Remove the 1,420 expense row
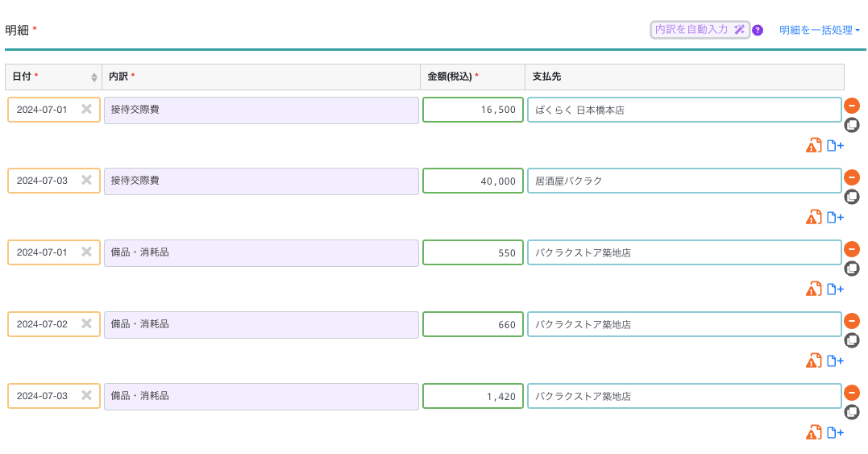868x454 pixels. (852, 393)
